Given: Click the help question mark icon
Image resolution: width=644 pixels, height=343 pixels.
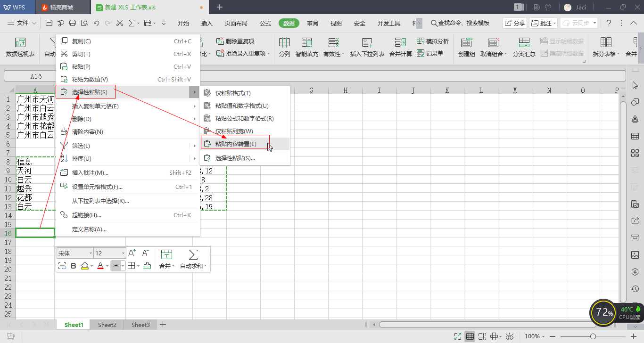Looking at the screenshot, I should point(609,23).
